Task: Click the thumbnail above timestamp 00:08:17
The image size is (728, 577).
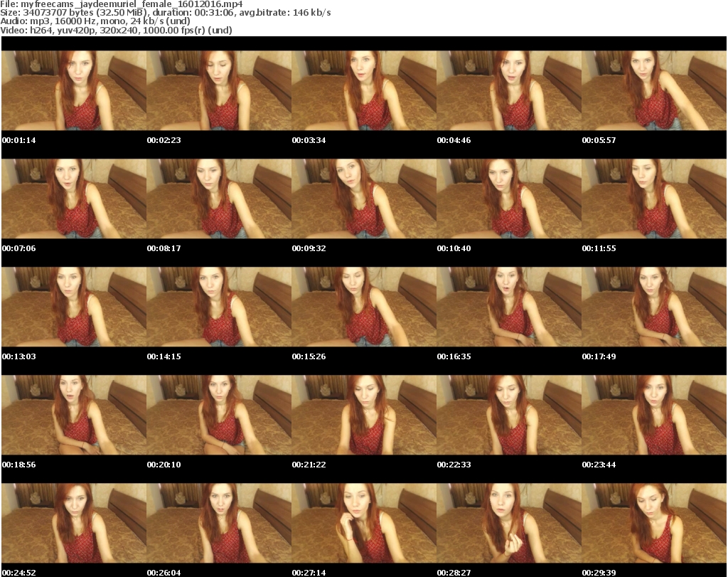Action: tap(219, 198)
